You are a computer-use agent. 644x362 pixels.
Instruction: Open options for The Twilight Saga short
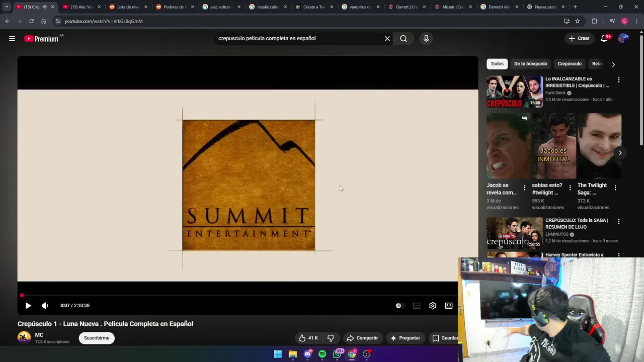(615, 188)
